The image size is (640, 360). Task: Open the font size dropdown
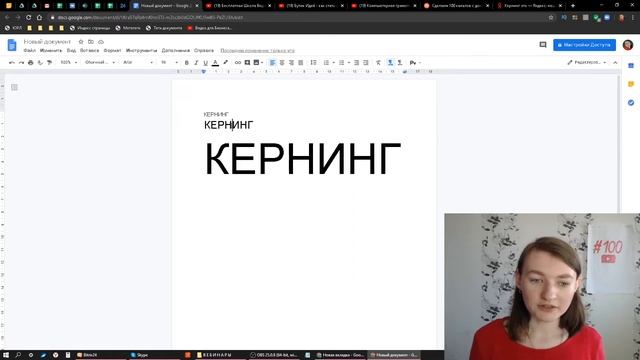point(169,62)
